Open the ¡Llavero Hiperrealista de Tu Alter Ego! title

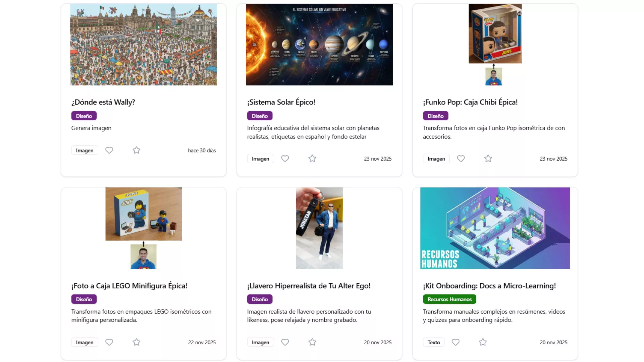[309, 286]
